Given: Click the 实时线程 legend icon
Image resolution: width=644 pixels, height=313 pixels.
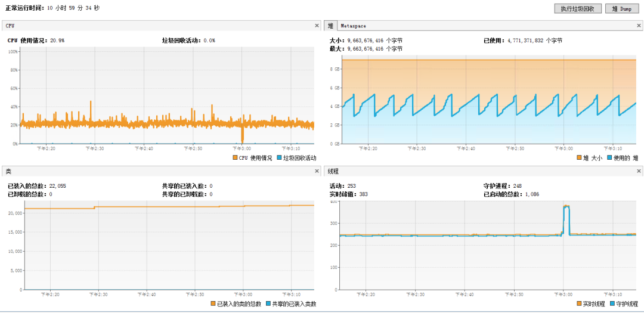Looking at the screenshot, I should coord(580,303).
